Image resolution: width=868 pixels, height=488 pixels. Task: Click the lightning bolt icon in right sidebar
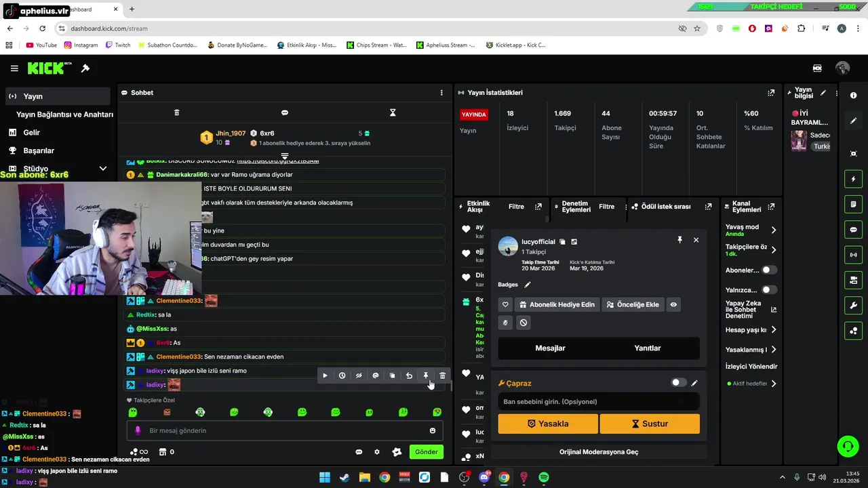(854, 179)
